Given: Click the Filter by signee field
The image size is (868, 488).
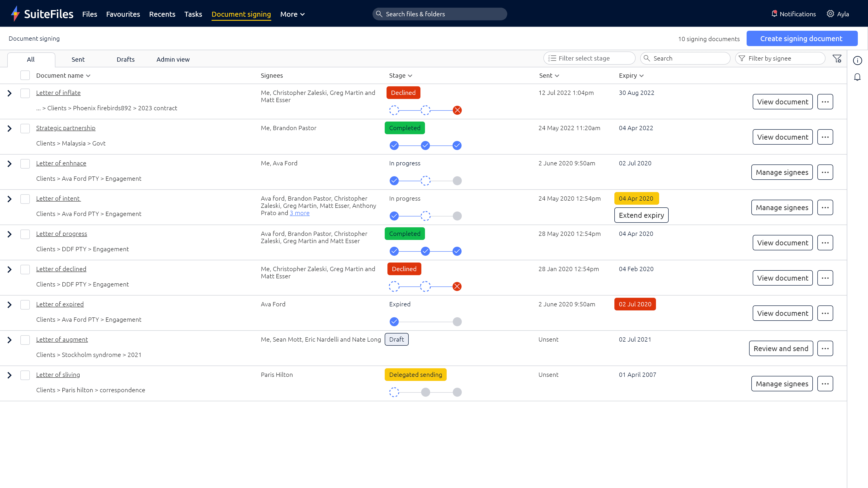Looking at the screenshot, I should point(780,58).
